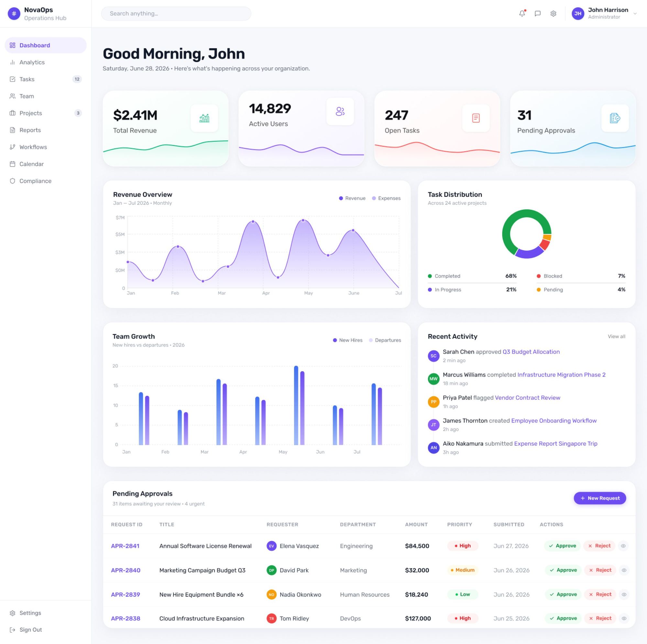647x644 pixels.
Task: Open the Vendor Contract Review link
Action: (527, 398)
